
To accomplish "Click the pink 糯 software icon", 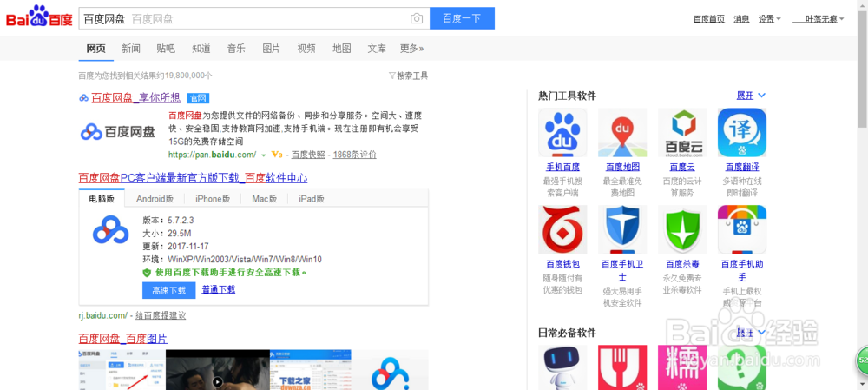I will [x=682, y=367].
